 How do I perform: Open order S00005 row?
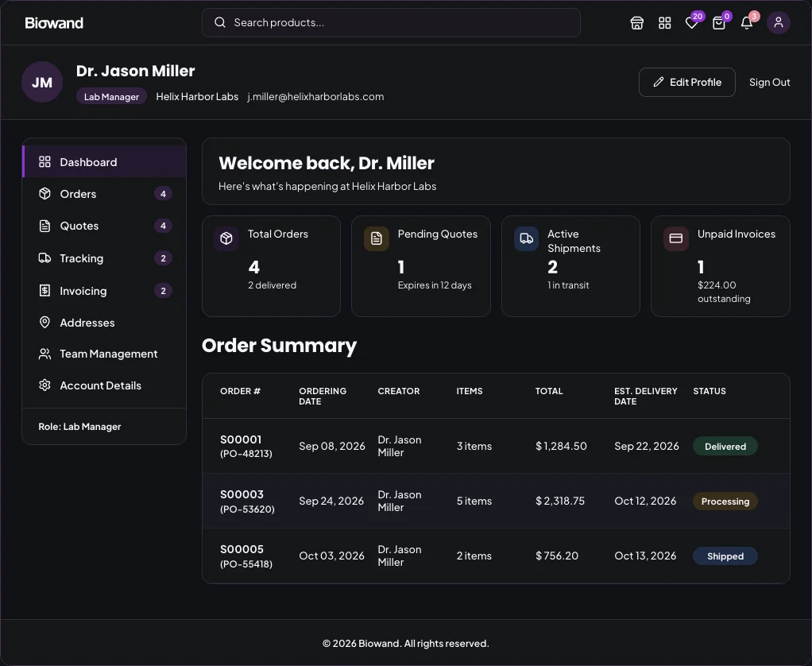coord(496,556)
